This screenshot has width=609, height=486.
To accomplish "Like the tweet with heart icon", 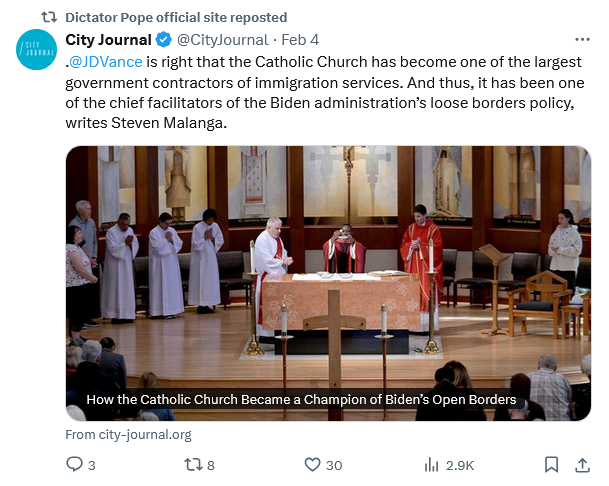I will point(312,464).
